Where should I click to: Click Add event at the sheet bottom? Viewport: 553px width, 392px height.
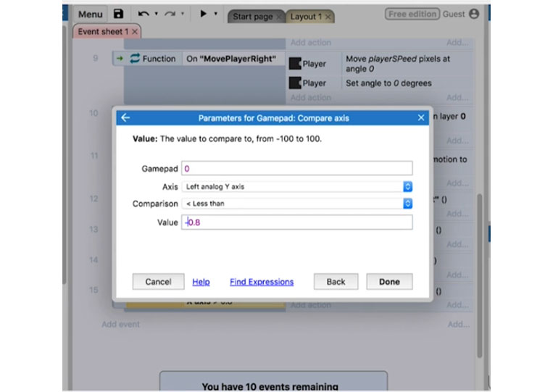pyautogui.click(x=120, y=324)
